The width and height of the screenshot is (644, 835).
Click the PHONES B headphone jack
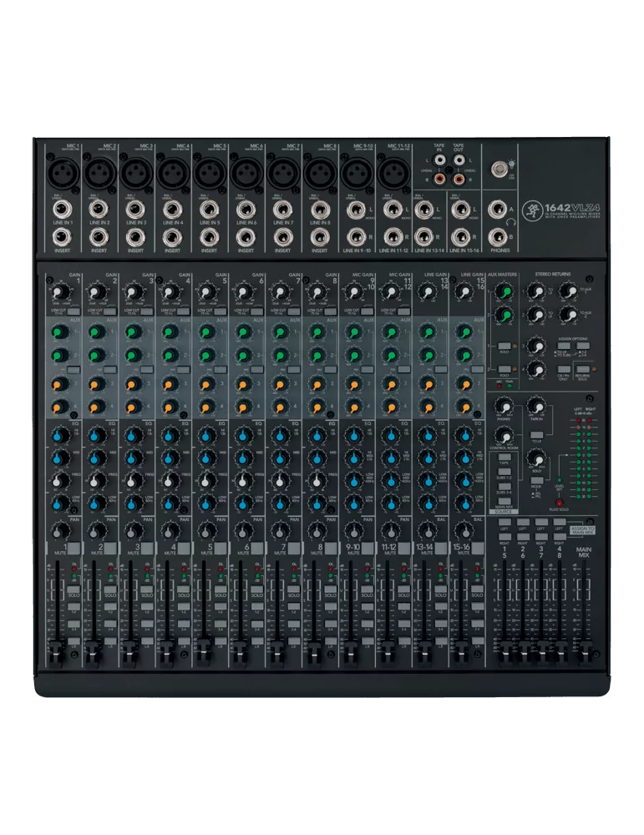[498, 236]
